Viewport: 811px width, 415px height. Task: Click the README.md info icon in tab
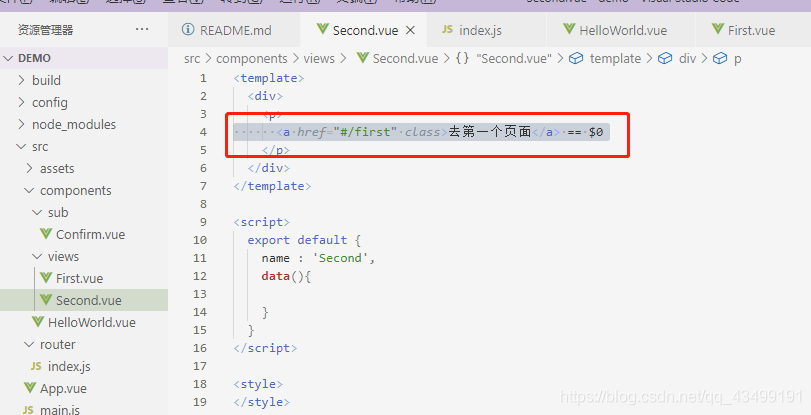tap(188, 29)
